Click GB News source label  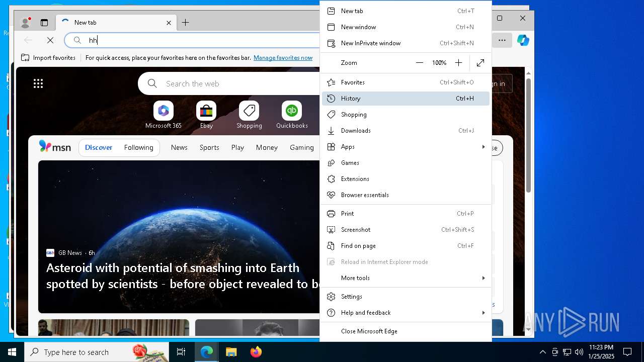pyautogui.click(x=70, y=253)
